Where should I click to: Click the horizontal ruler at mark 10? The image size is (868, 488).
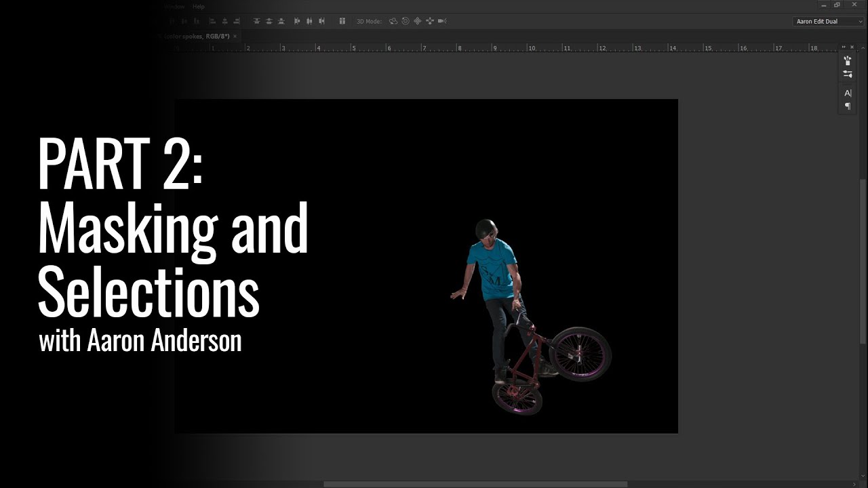click(532, 48)
